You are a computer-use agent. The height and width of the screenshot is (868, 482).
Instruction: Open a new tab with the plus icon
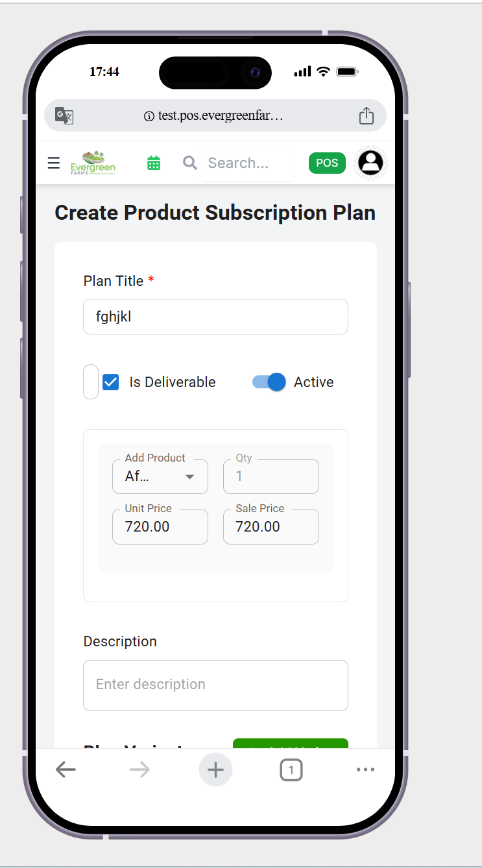(x=215, y=769)
